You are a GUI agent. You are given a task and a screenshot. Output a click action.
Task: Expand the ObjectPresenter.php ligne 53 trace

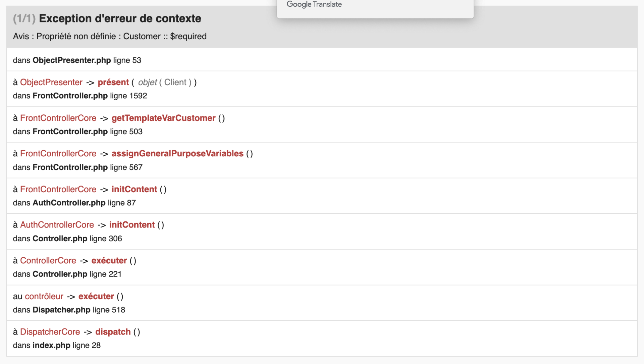coord(77,60)
